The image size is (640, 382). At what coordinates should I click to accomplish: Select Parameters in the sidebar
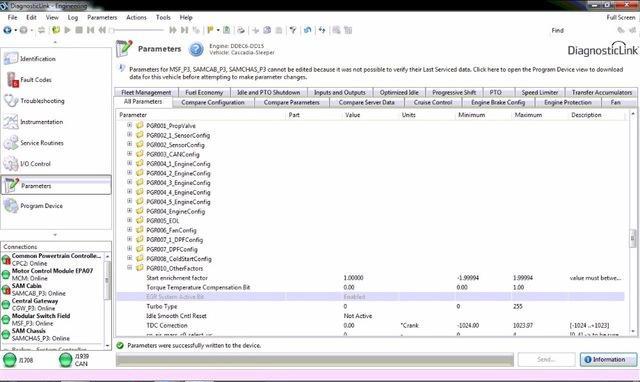(x=56, y=185)
